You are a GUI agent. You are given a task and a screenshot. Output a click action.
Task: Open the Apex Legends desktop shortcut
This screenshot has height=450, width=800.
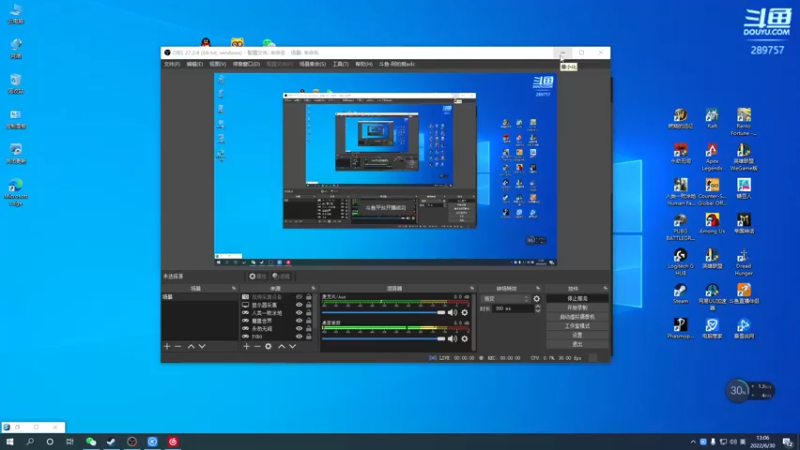point(712,157)
